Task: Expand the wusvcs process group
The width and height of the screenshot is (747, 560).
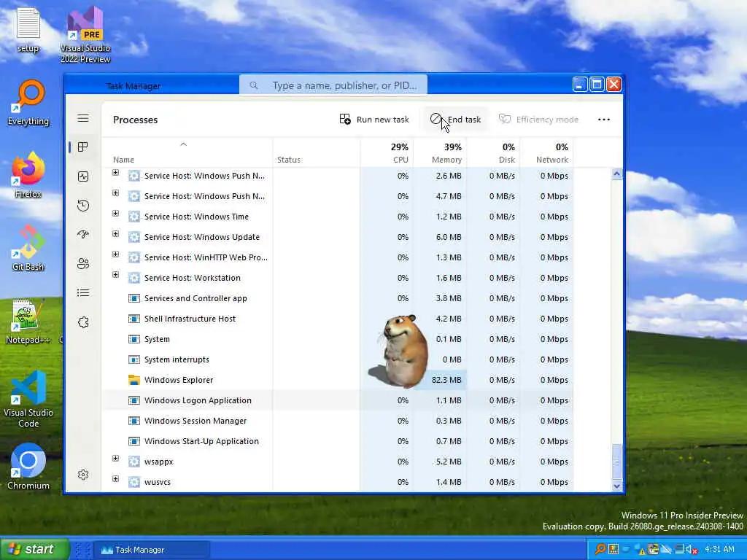Action: pyautogui.click(x=115, y=478)
